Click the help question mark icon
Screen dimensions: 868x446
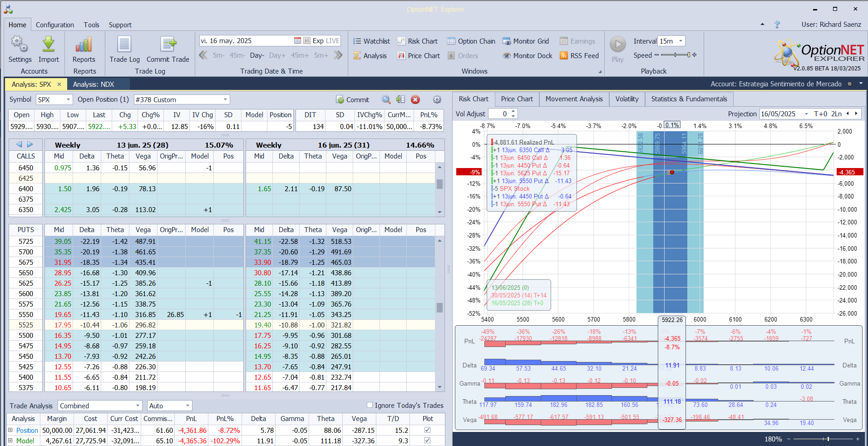tap(777, 25)
